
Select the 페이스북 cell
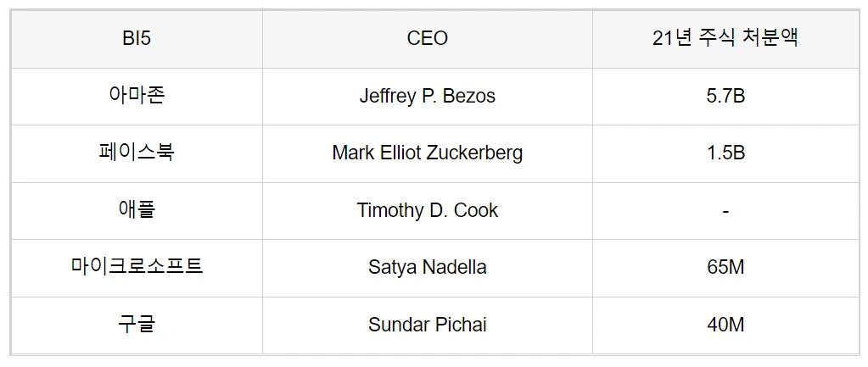click(x=137, y=153)
